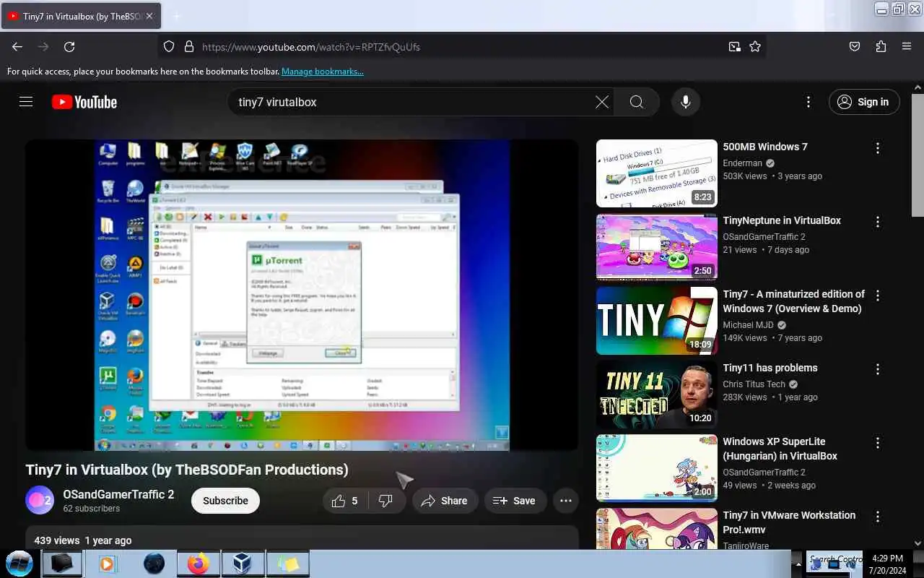Open OSandGamerTraffic 2 channel name link
Screen dimensions: 924x578
[x=118, y=495]
